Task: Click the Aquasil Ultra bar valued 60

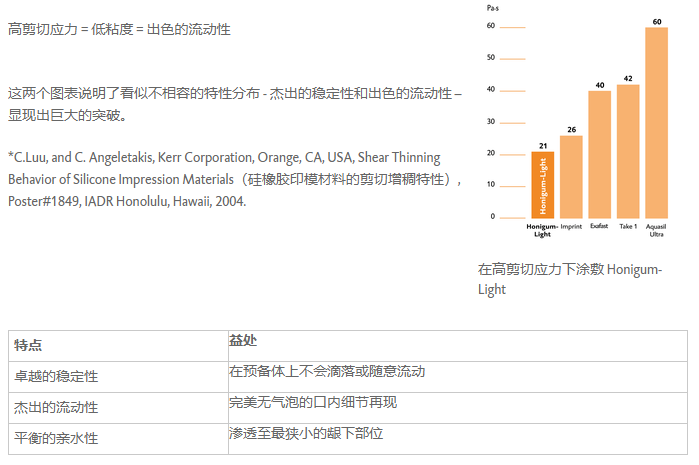Action: [x=657, y=123]
